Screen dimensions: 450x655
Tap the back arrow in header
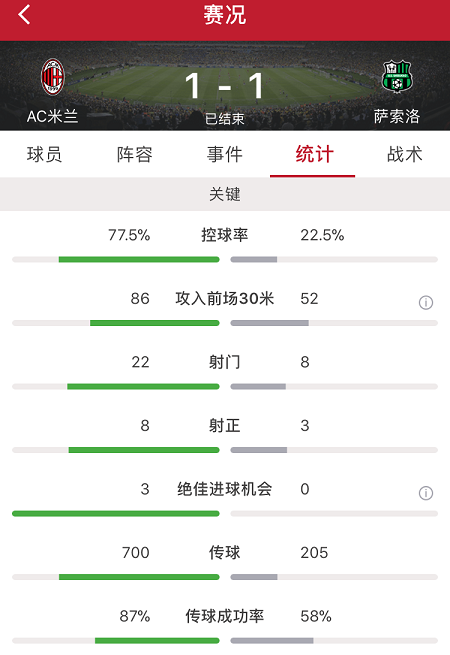coord(24,15)
